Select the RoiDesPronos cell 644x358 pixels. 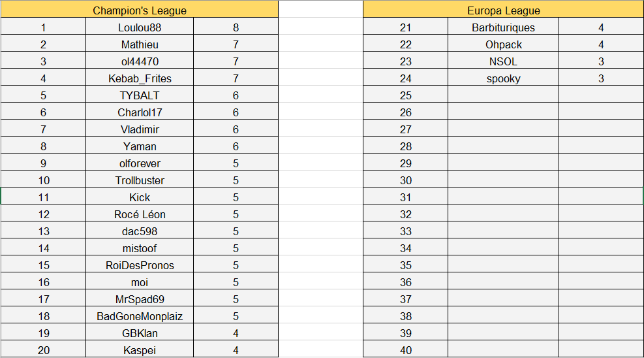click(140, 265)
